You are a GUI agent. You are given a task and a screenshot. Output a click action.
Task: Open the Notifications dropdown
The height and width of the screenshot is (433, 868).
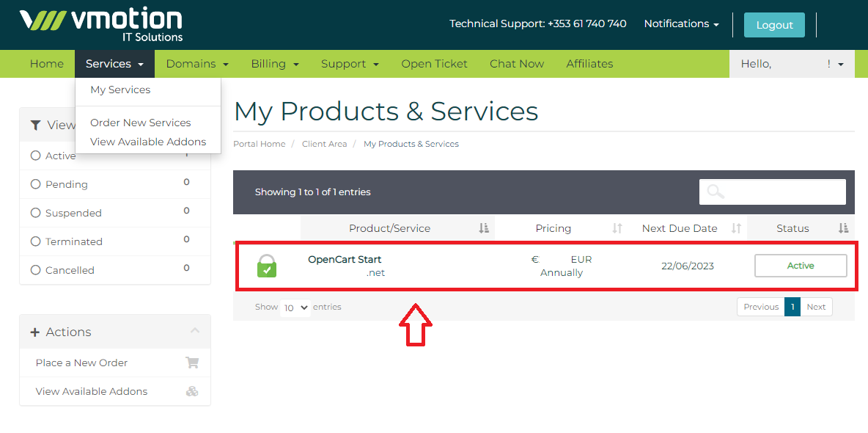point(682,23)
